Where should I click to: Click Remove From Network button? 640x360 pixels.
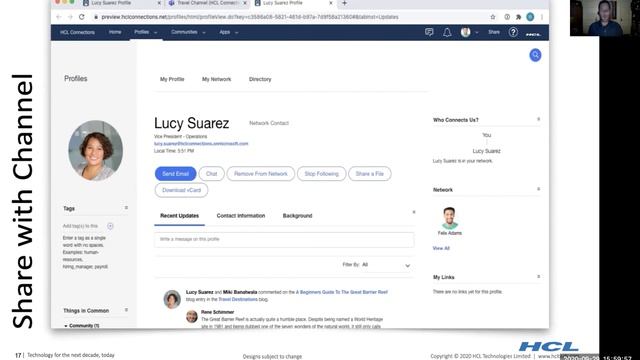[x=260, y=174]
